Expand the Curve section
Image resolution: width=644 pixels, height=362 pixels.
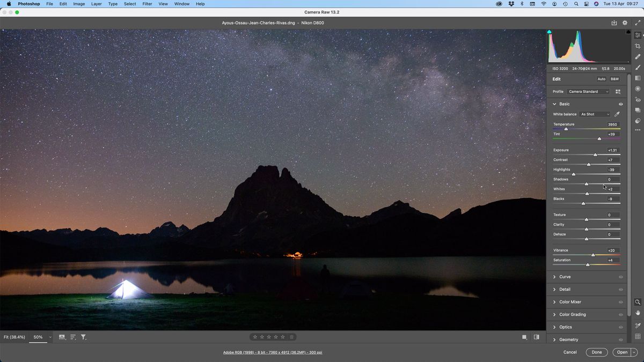(565, 276)
